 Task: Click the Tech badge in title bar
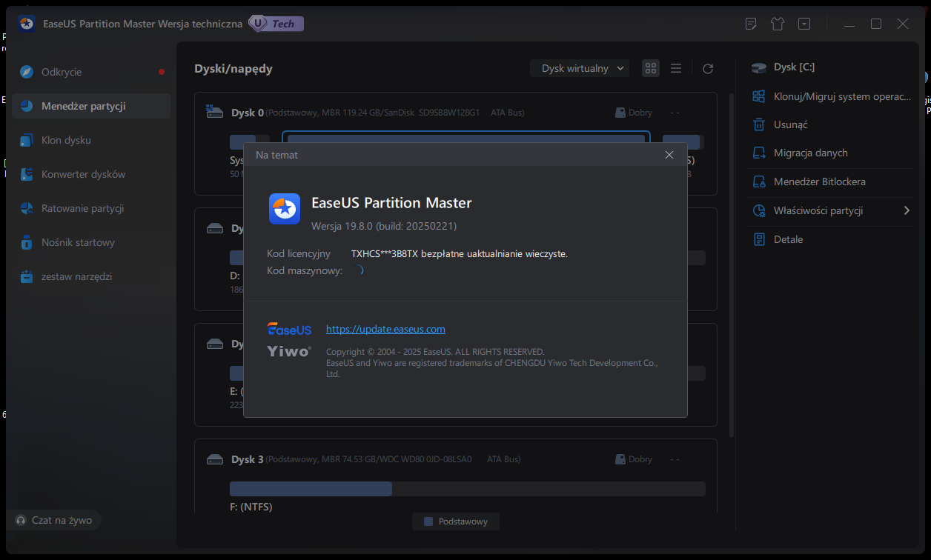point(276,24)
